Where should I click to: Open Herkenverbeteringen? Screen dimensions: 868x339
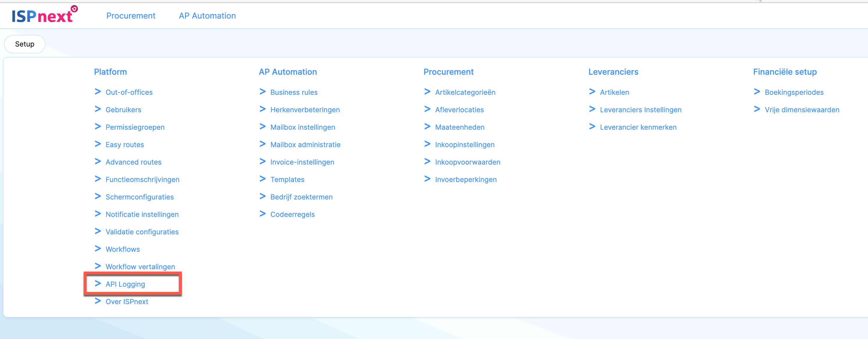tap(305, 110)
